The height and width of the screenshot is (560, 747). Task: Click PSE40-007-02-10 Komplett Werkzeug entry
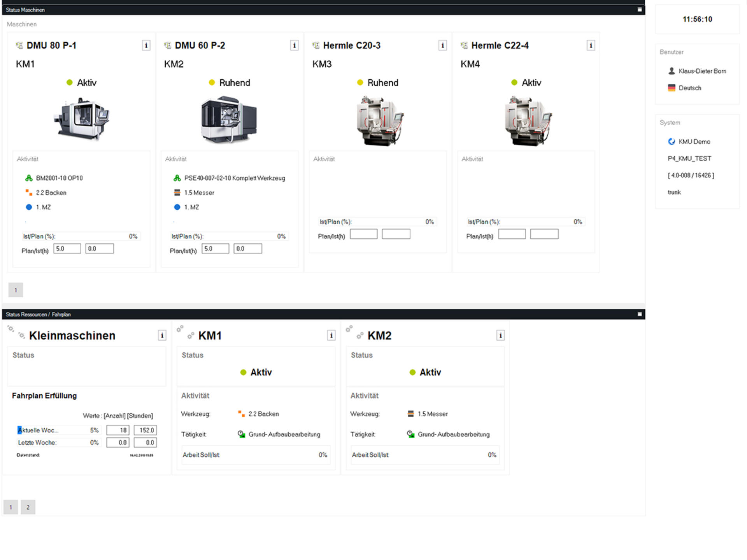(234, 178)
